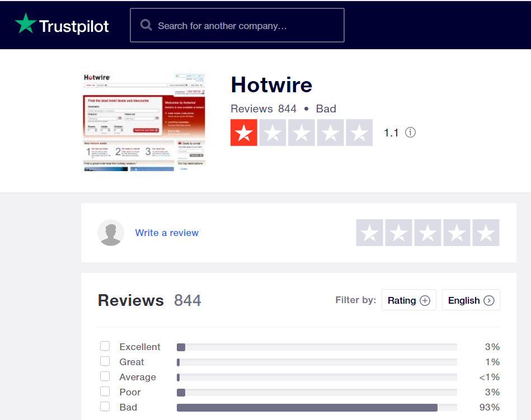This screenshot has width=531, height=420.
Task: Click the <1% percentage value
Action: click(490, 377)
